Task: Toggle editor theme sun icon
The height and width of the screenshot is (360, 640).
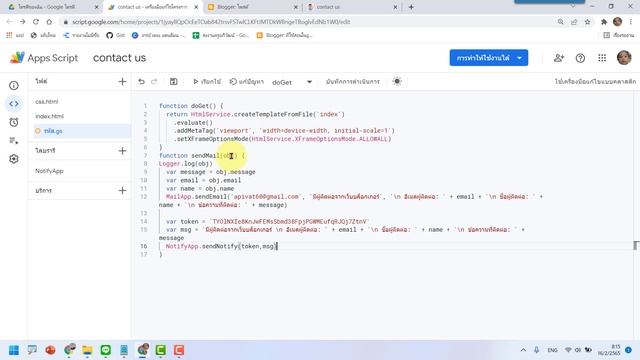Action: (397, 81)
